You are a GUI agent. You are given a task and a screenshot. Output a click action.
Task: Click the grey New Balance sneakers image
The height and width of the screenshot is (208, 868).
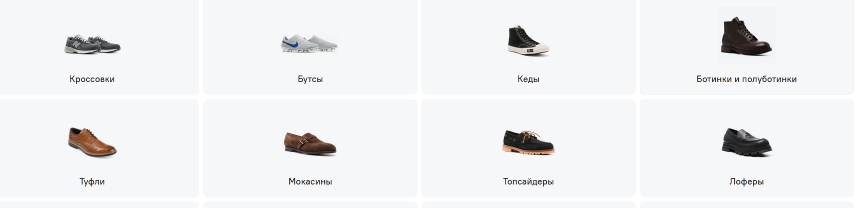coord(93,44)
